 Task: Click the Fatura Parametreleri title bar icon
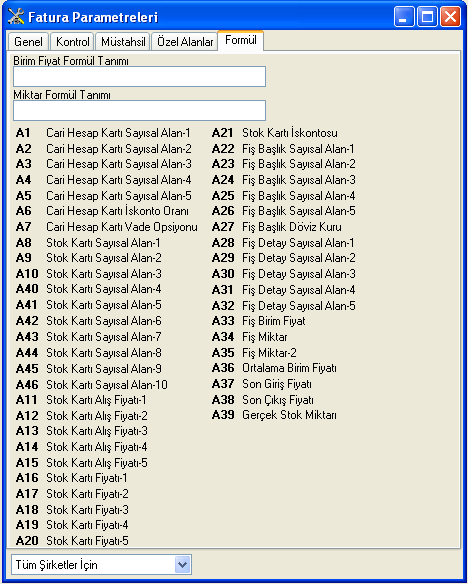[16, 17]
